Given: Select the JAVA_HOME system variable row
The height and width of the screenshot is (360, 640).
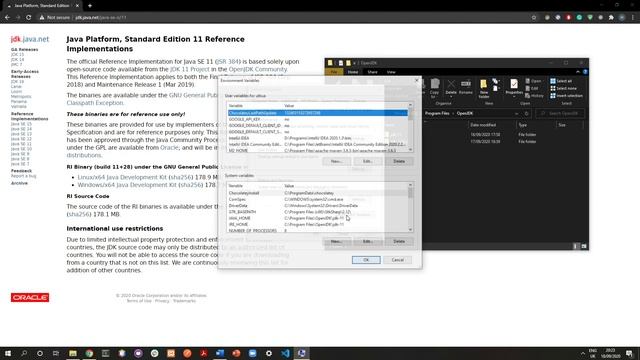Looking at the screenshot, I should 317,218.
